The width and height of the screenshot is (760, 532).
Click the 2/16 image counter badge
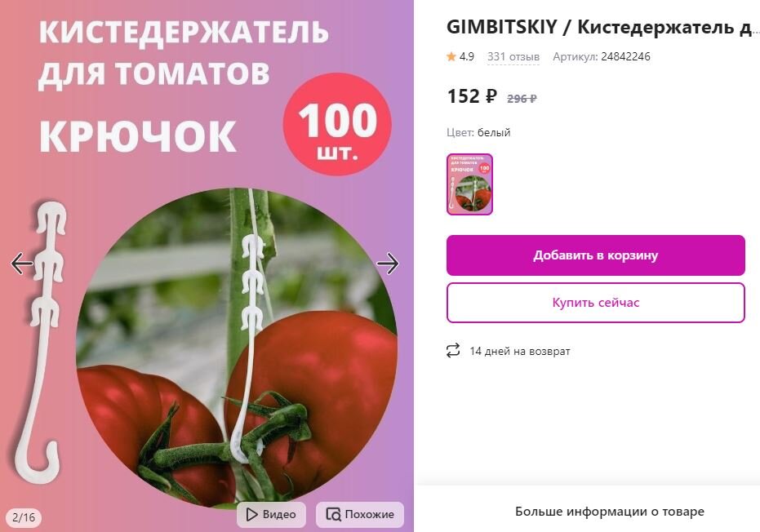tap(24, 517)
